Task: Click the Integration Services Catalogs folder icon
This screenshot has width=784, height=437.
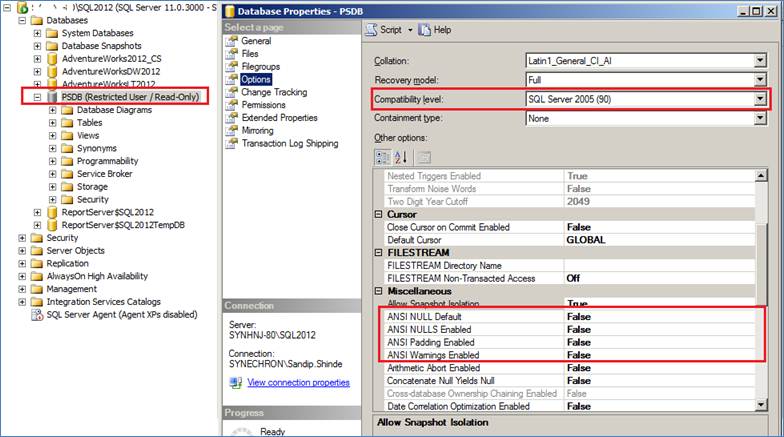Action: pyautogui.click(x=38, y=301)
